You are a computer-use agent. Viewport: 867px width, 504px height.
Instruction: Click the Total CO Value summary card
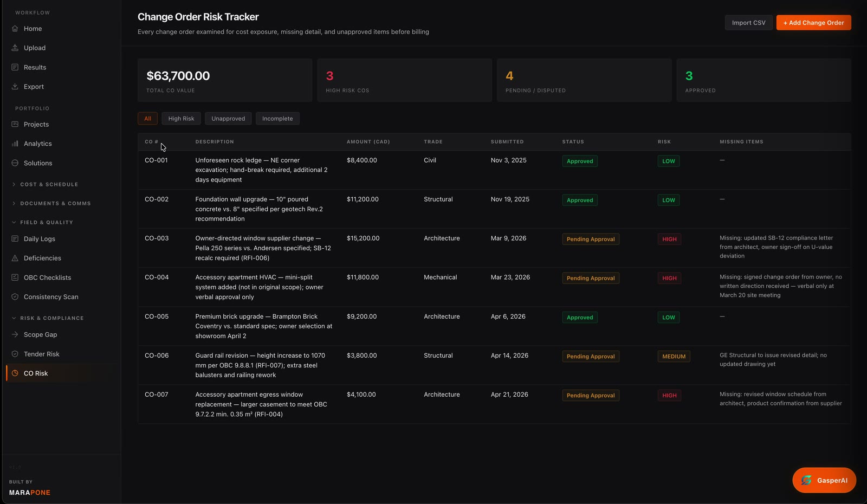tap(225, 80)
